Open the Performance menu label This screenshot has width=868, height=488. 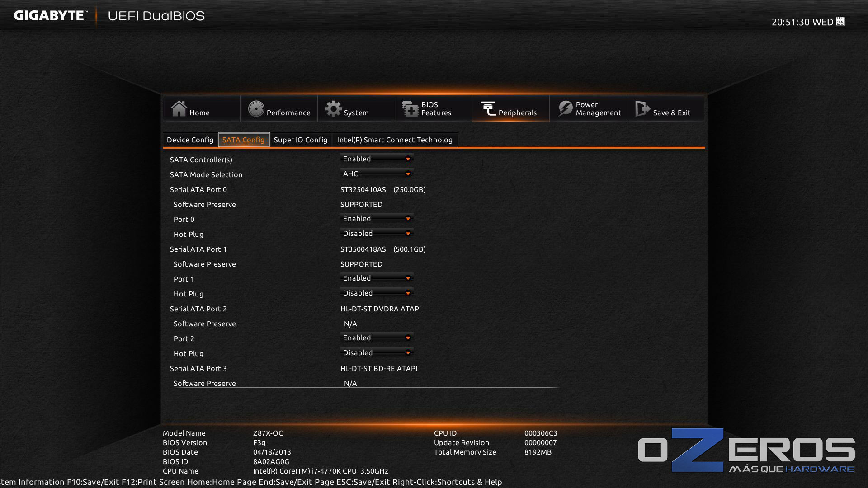coord(288,113)
